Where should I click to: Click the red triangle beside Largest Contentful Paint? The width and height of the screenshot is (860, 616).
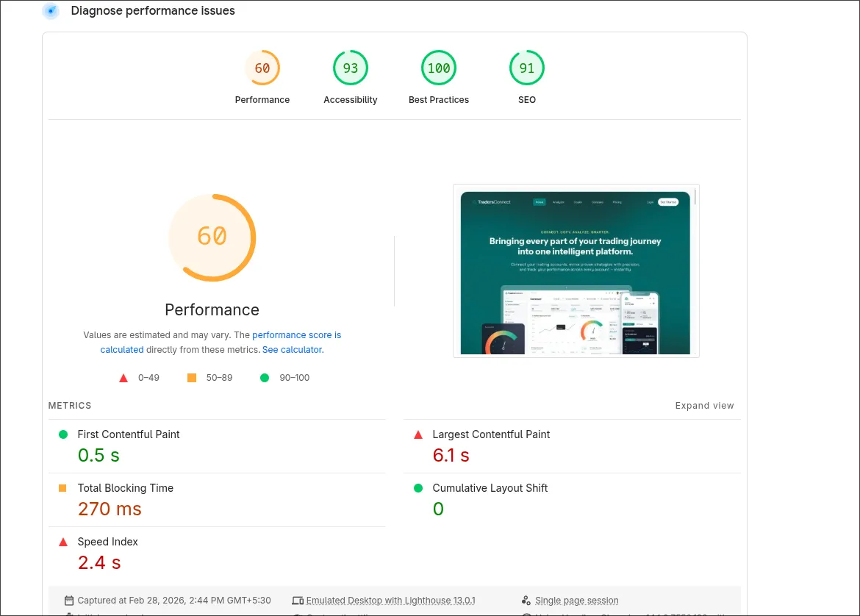pos(418,434)
